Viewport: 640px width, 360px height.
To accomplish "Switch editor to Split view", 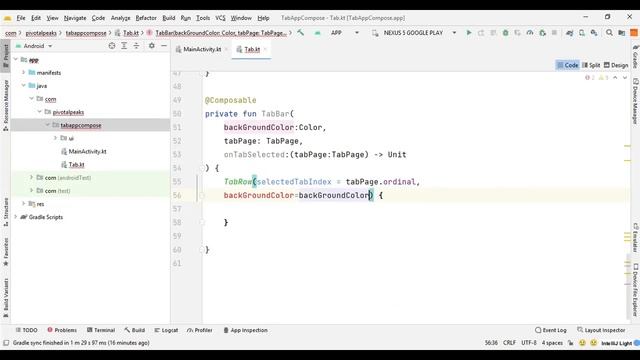I will click(591, 65).
